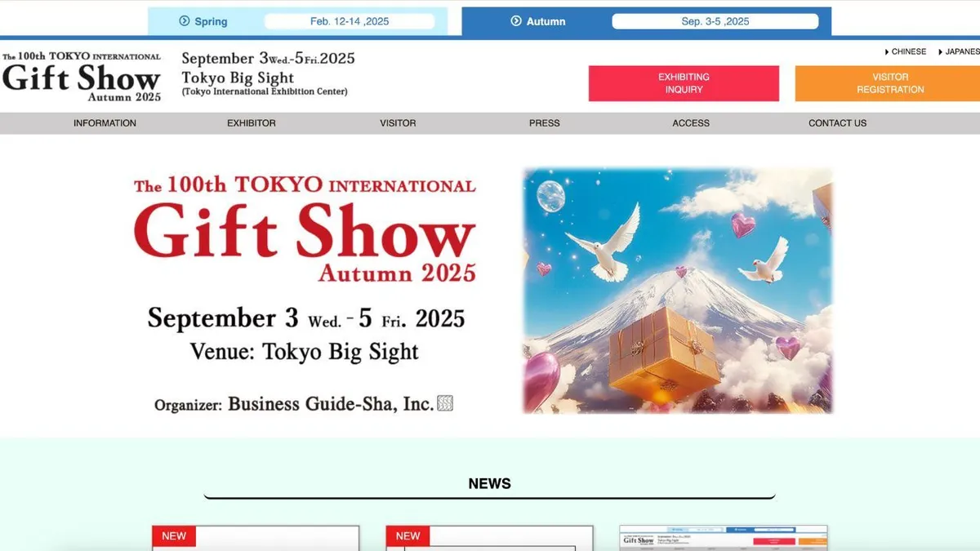The height and width of the screenshot is (551, 980).
Task: Open the PRESS menu
Action: [x=545, y=123]
